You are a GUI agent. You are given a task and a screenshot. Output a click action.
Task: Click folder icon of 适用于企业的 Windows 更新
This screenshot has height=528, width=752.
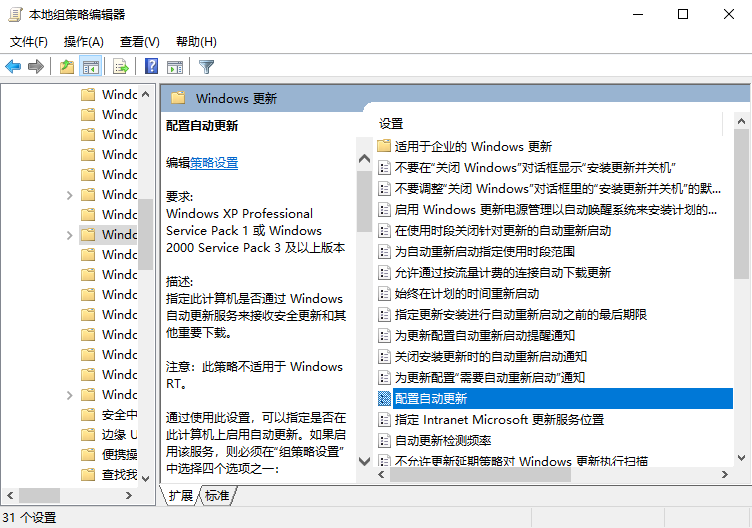384,146
